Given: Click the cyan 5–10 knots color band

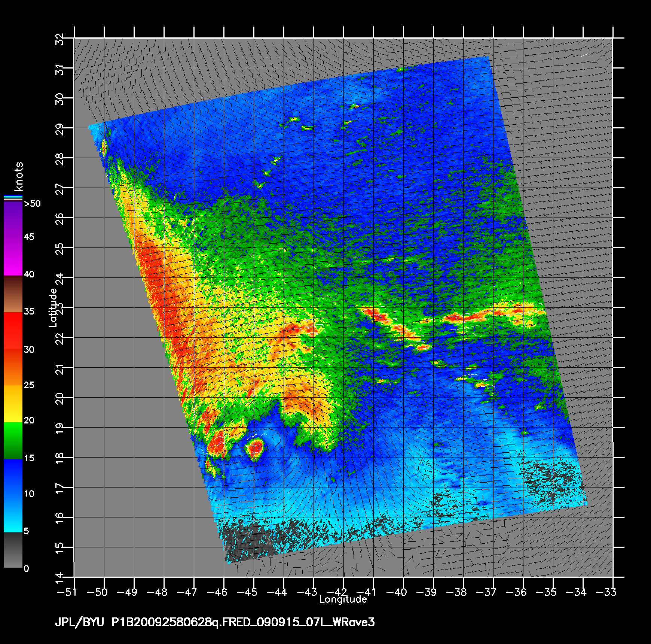Looking at the screenshot, I should click(x=13, y=514).
